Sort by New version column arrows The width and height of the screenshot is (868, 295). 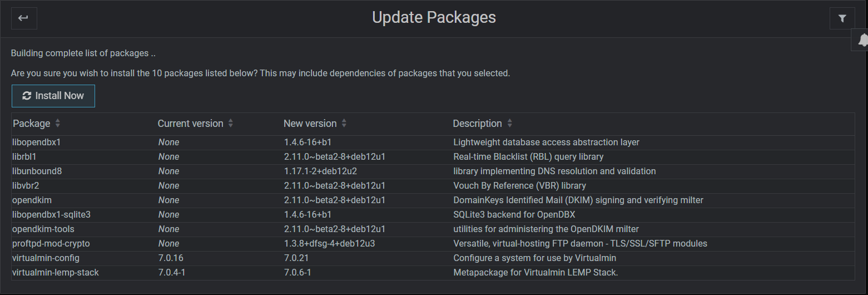click(344, 124)
